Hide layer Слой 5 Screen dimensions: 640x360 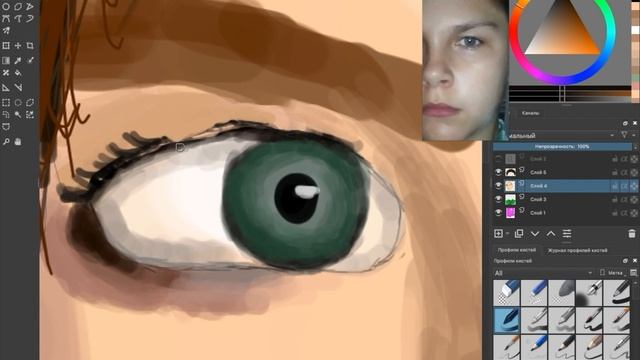[x=498, y=172]
